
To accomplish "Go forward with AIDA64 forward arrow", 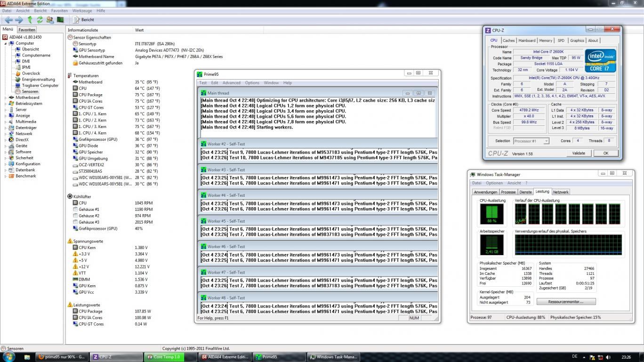I will click(19, 20).
